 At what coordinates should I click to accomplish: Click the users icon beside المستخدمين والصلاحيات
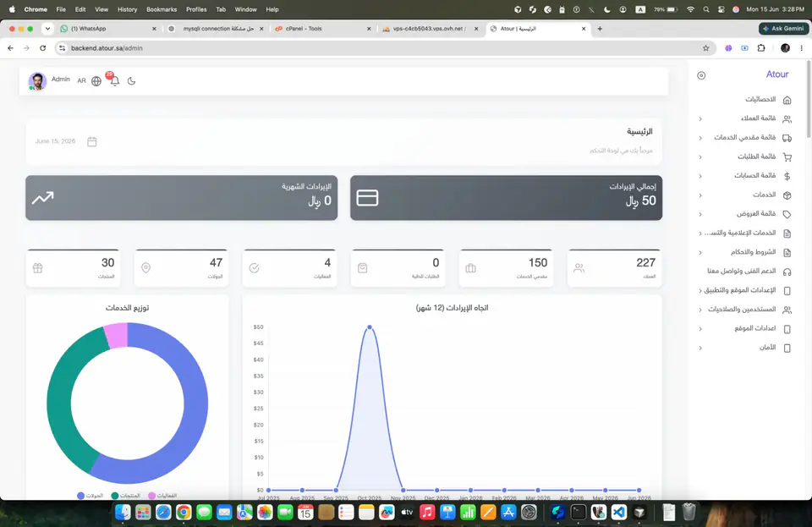pos(787,310)
